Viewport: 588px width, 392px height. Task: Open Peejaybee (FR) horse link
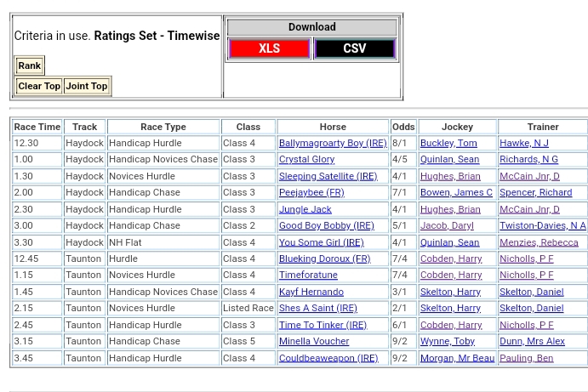point(311,192)
